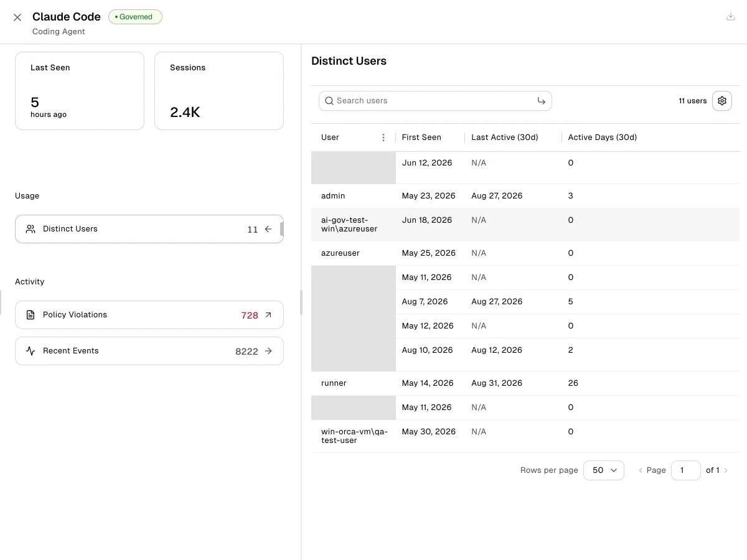
Task: Click the Policy Violations document icon
Action: 31,315
